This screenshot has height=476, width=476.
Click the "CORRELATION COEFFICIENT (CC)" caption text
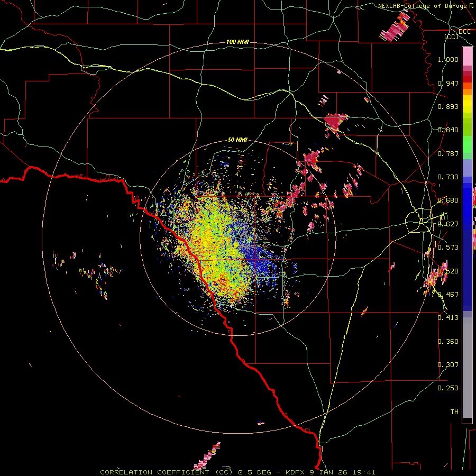[x=167, y=472]
